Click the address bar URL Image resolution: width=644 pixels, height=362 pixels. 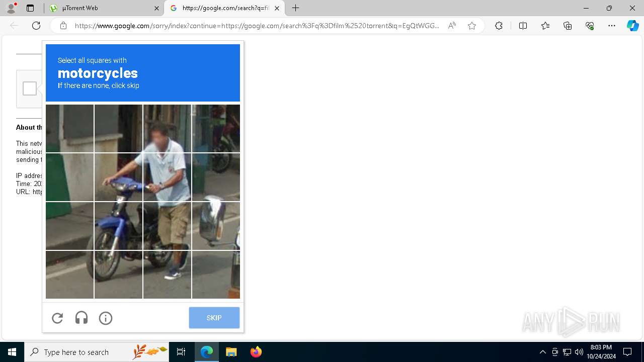257,26
